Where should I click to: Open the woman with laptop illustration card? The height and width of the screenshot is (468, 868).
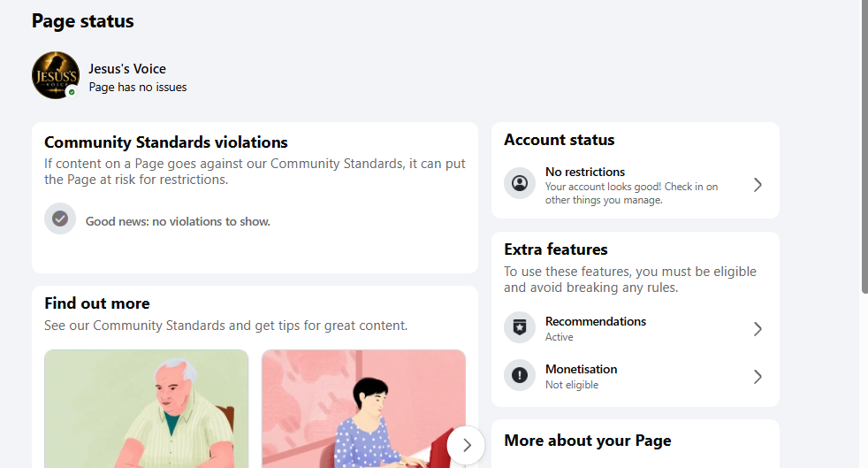[x=363, y=409]
